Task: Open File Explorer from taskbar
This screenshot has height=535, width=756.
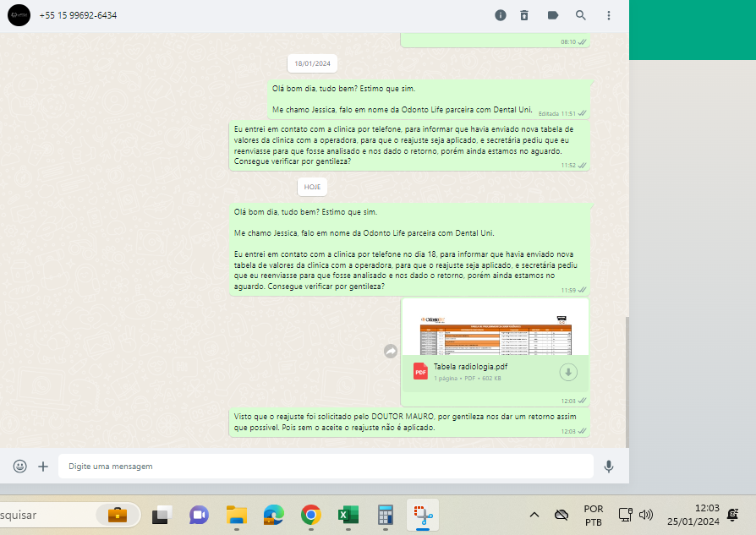Action: [236, 515]
